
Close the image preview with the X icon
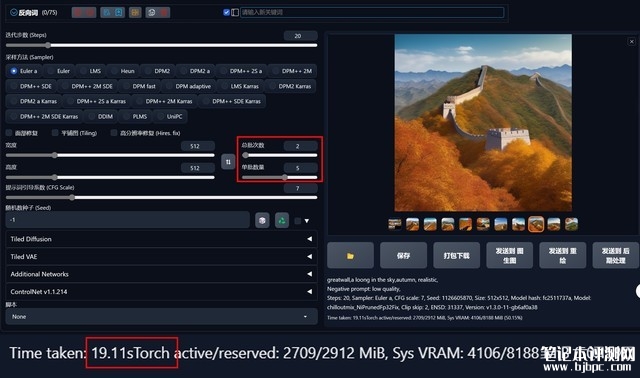click(x=631, y=41)
